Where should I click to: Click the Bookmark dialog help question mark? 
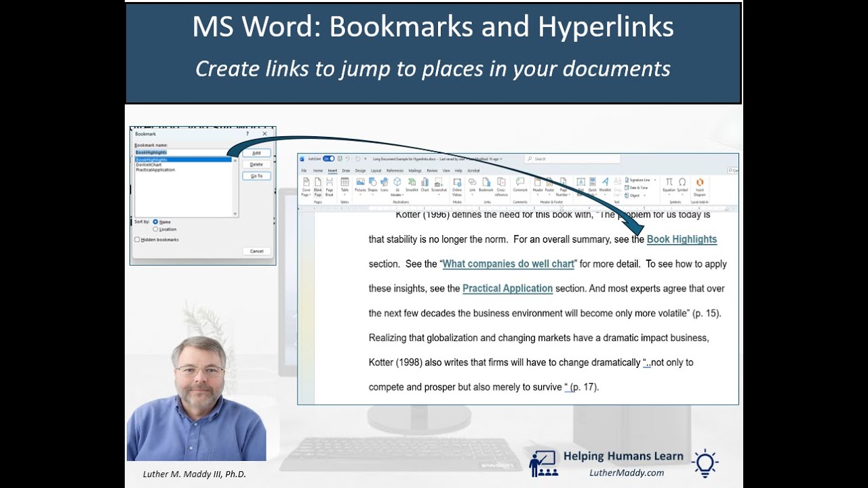tap(247, 134)
